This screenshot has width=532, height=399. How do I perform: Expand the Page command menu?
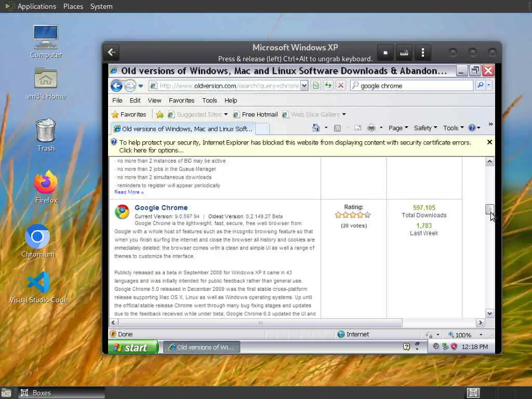(398, 128)
